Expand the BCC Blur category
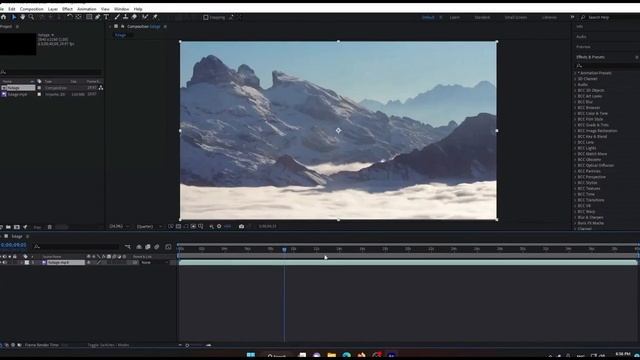 [x=576, y=102]
